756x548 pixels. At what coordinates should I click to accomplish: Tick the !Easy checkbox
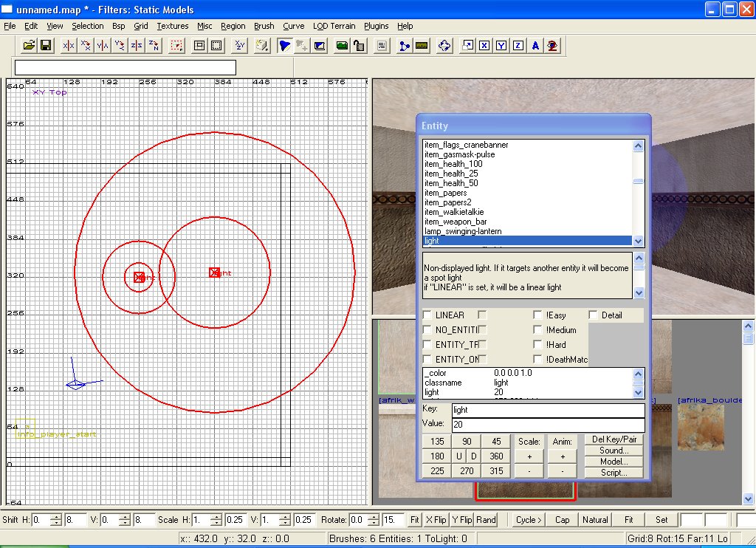pos(538,315)
